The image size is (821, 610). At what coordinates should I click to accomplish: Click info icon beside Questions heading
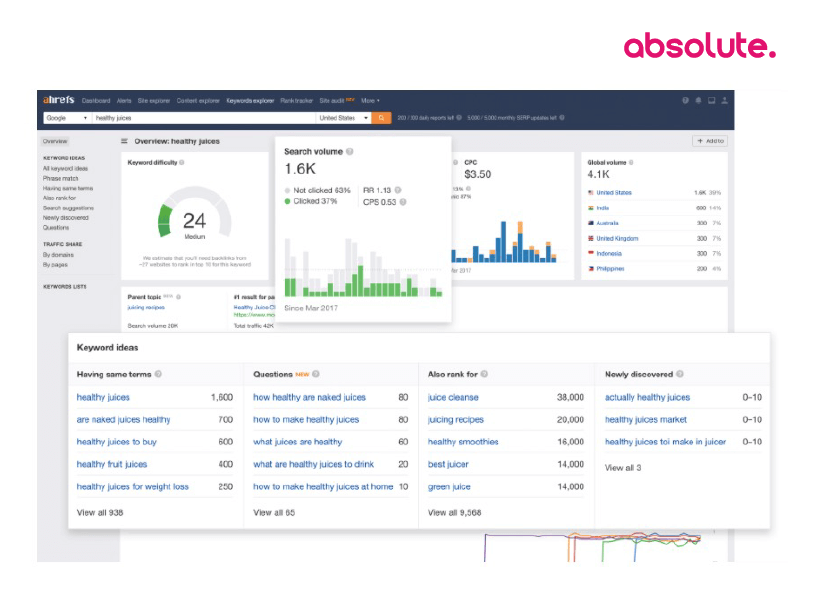(x=316, y=374)
